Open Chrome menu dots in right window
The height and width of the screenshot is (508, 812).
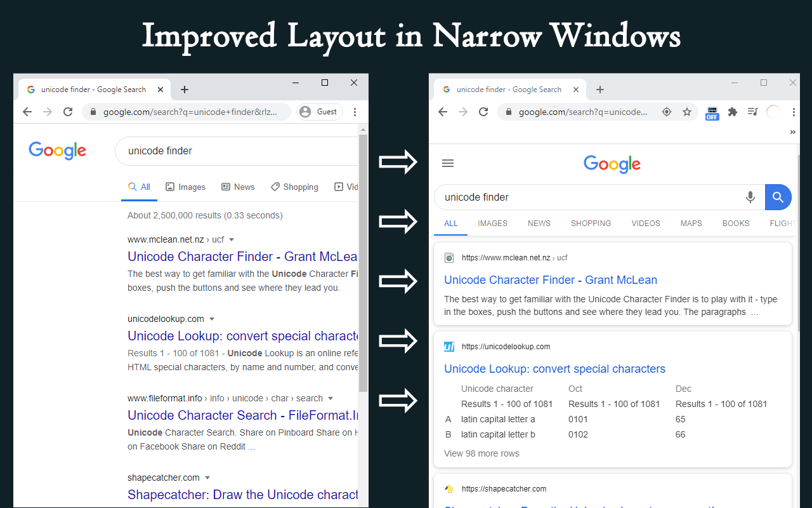[x=794, y=112]
